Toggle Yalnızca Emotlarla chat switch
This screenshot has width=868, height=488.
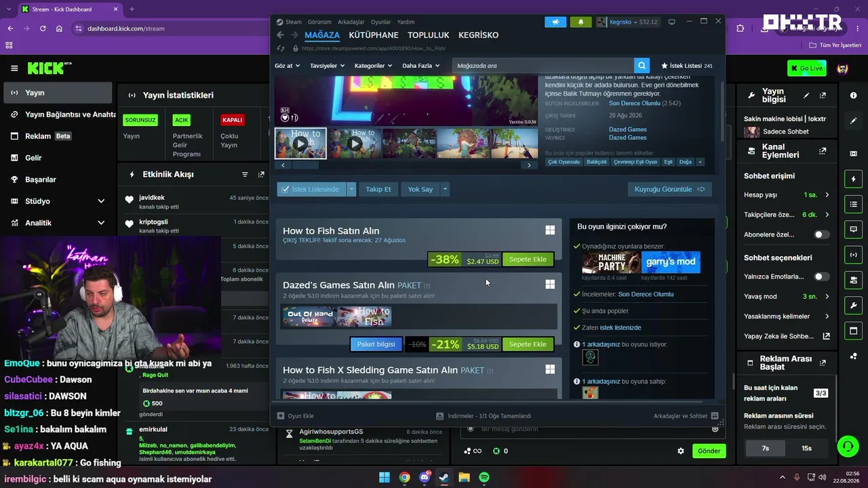coord(821,277)
